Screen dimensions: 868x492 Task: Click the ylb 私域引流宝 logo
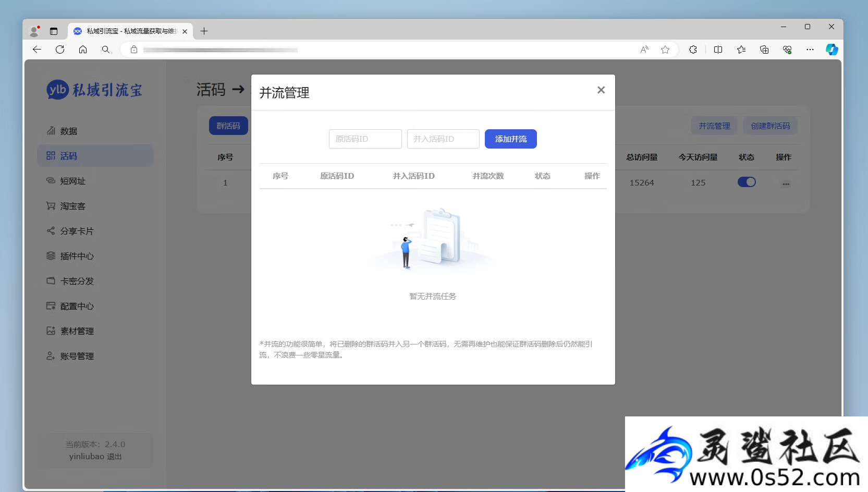click(94, 90)
